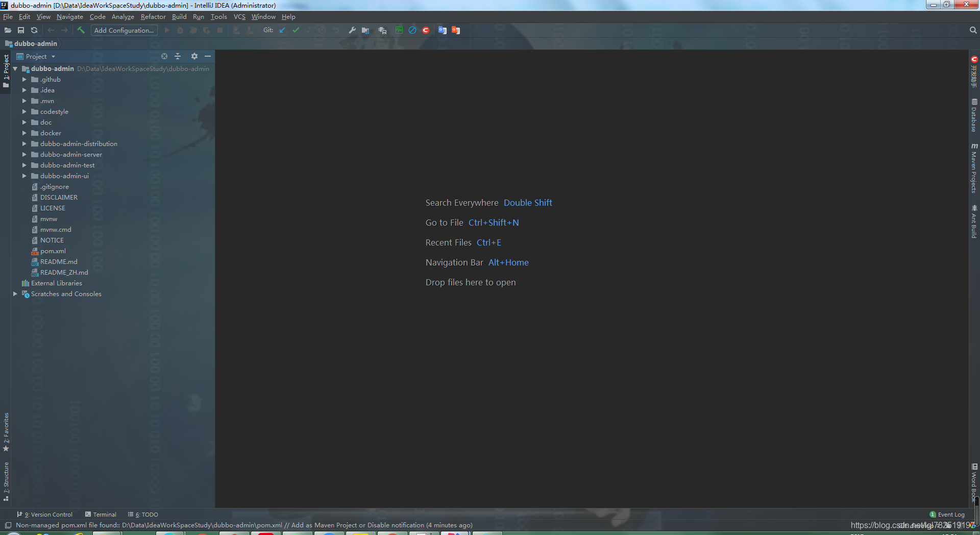Image resolution: width=980 pixels, height=535 pixels.
Task: Select the LICENSE file
Action: [x=53, y=208]
